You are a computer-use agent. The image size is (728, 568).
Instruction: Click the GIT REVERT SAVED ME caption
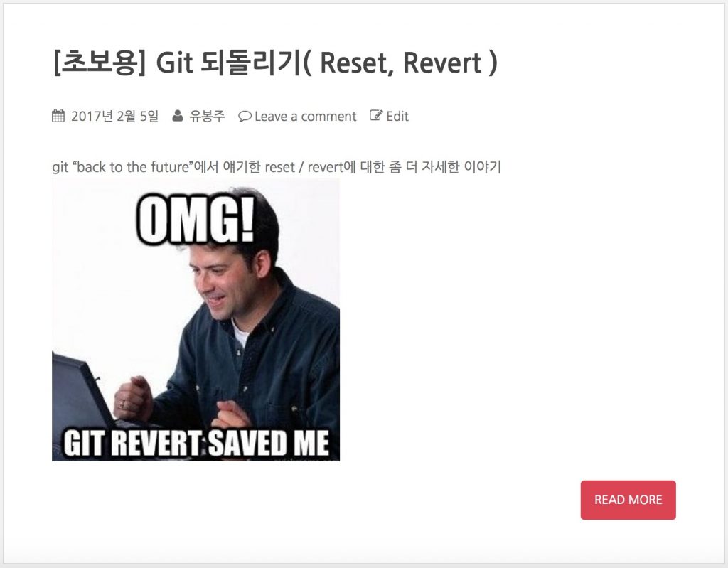pos(196,443)
